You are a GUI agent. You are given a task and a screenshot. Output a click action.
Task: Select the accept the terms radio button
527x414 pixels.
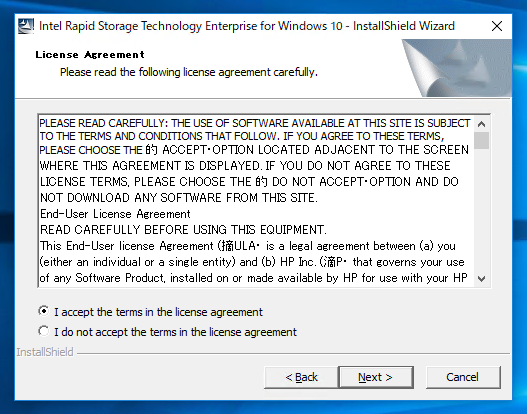tap(43, 311)
